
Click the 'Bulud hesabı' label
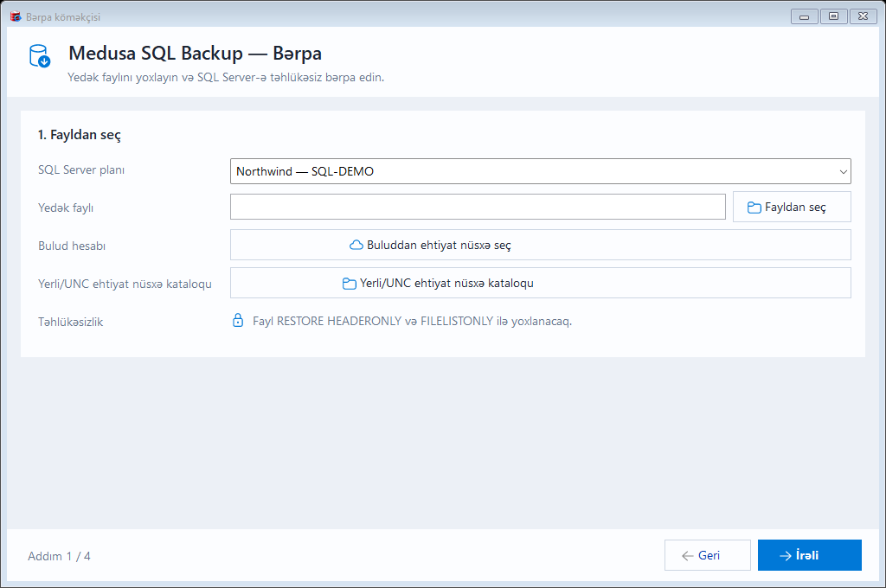[x=72, y=246]
